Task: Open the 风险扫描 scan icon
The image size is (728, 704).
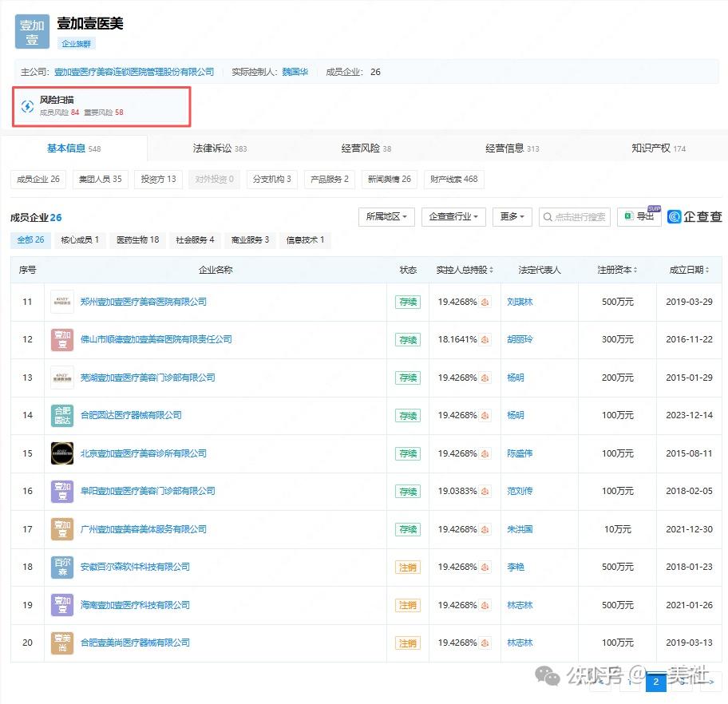Action: [27, 106]
